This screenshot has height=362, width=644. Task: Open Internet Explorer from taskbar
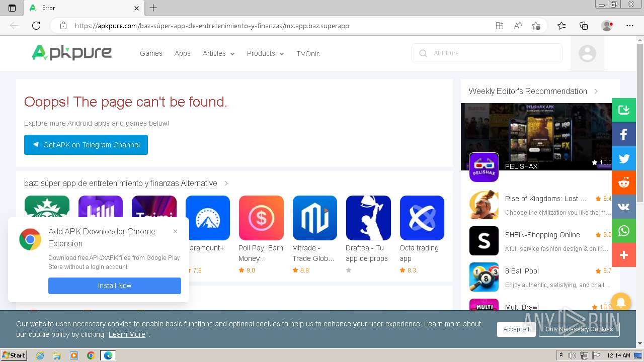coord(40,355)
